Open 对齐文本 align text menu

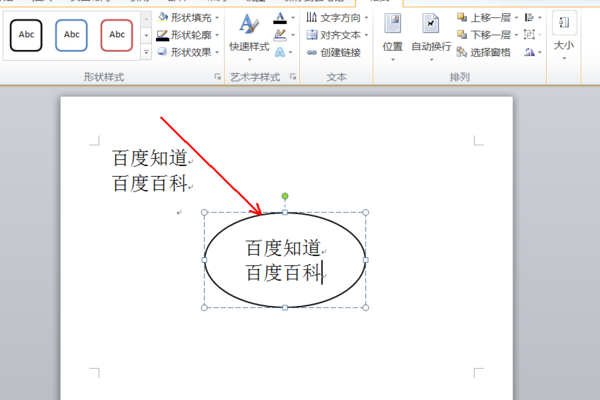pos(337,35)
